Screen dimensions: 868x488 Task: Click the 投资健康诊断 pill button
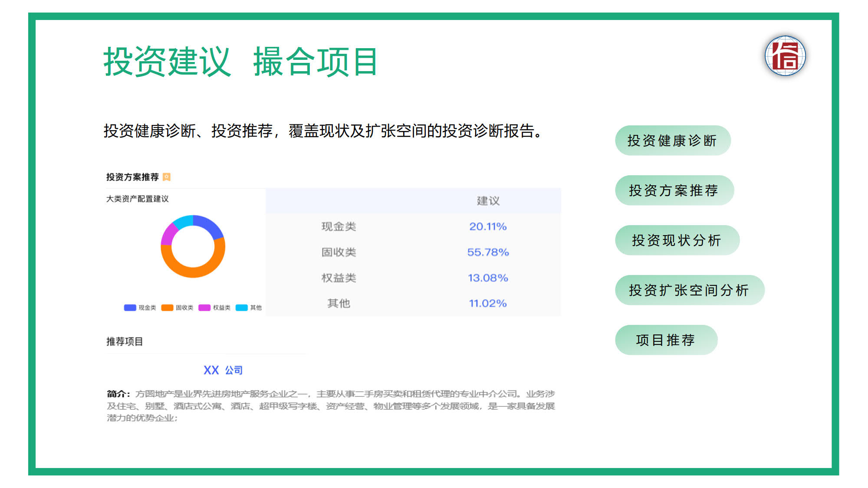[672, 141]
